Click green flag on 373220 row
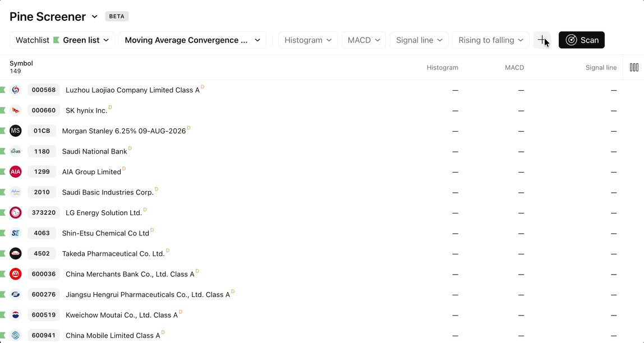Screen dimensions: 644x343 [x=2, y=212]
